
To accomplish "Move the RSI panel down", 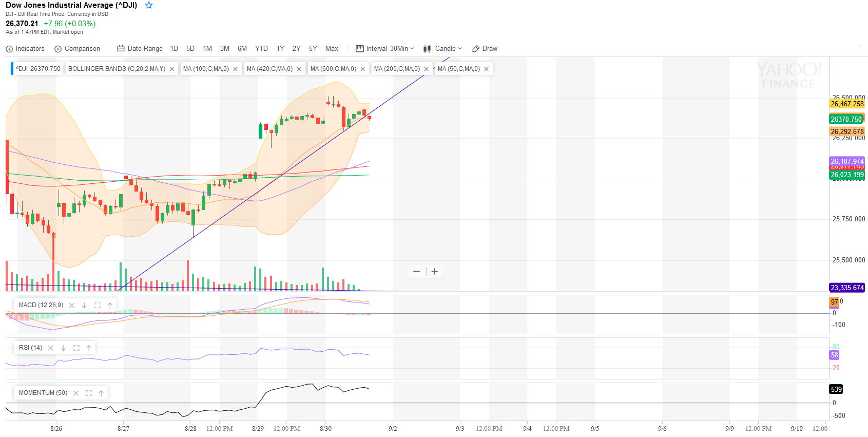I will pyautogui.click(x=64, y=348).
